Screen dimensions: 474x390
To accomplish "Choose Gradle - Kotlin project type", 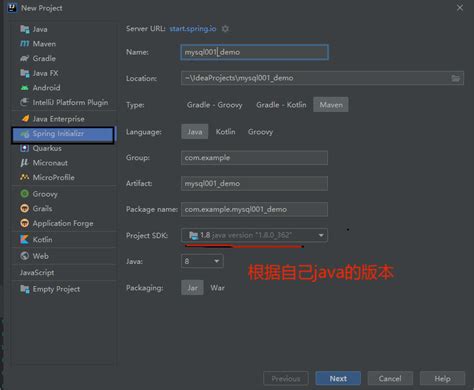I will pos(281,105).
